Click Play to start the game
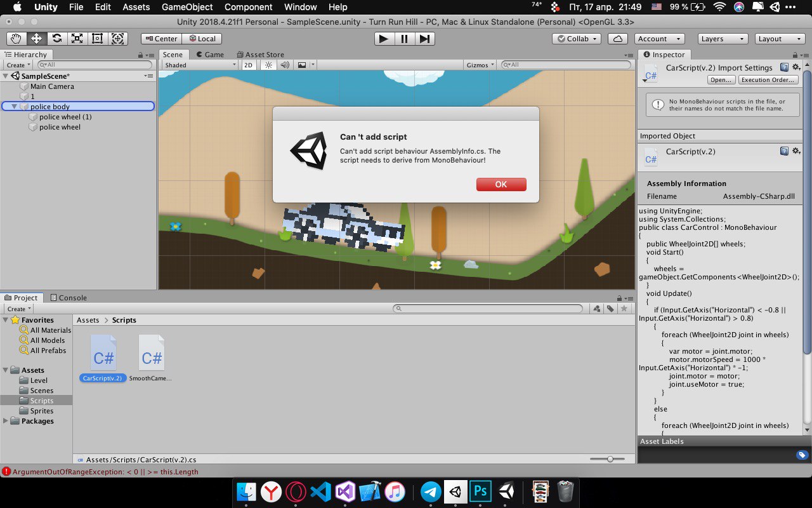Image resolution: width=812 pixels, height=508 pixels. 384,39
